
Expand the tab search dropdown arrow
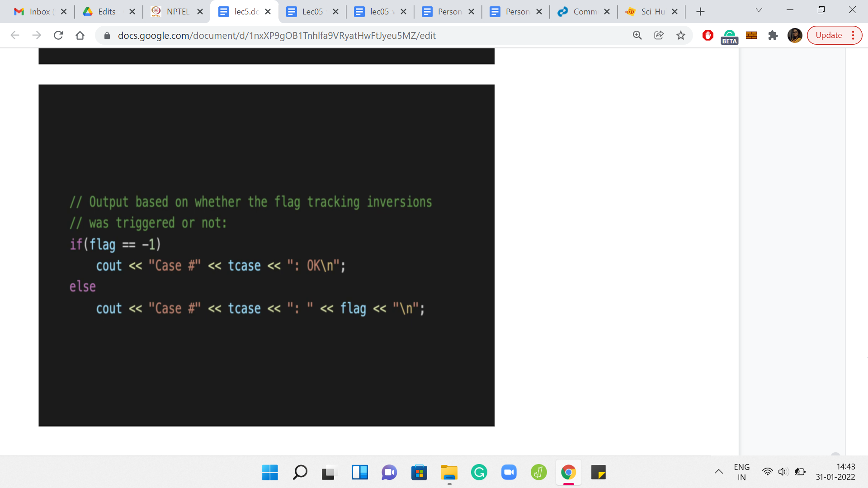click(759, 10)
